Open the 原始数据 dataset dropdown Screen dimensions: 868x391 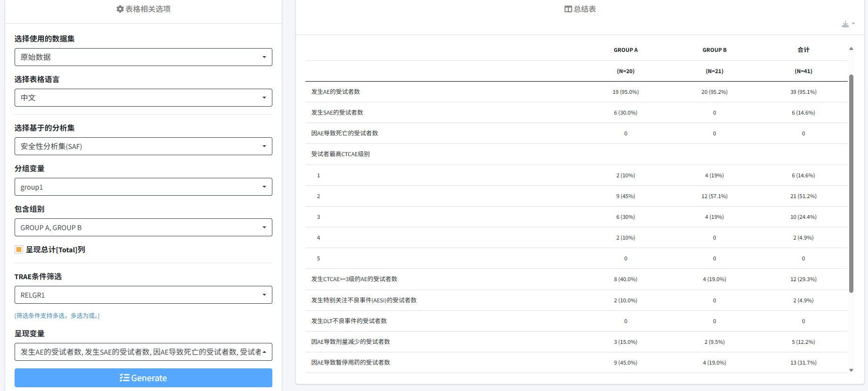click(x=143, y=57)
